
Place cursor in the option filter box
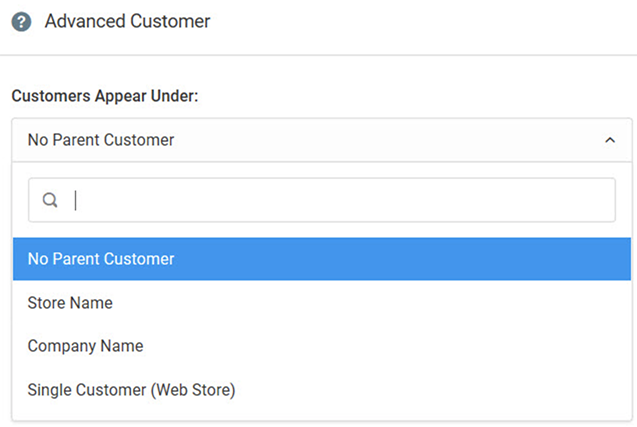click(x=340, y=201)
